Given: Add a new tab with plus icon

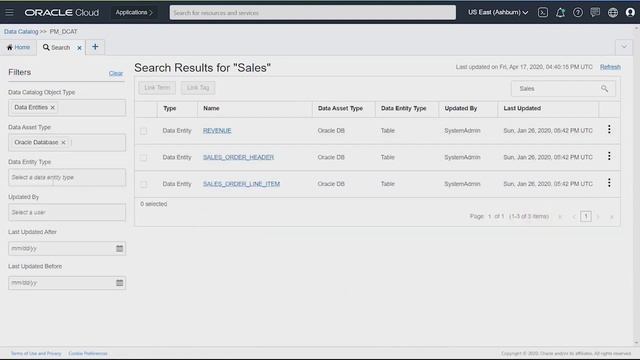Looking at the screenshot, I should (95, 47).
